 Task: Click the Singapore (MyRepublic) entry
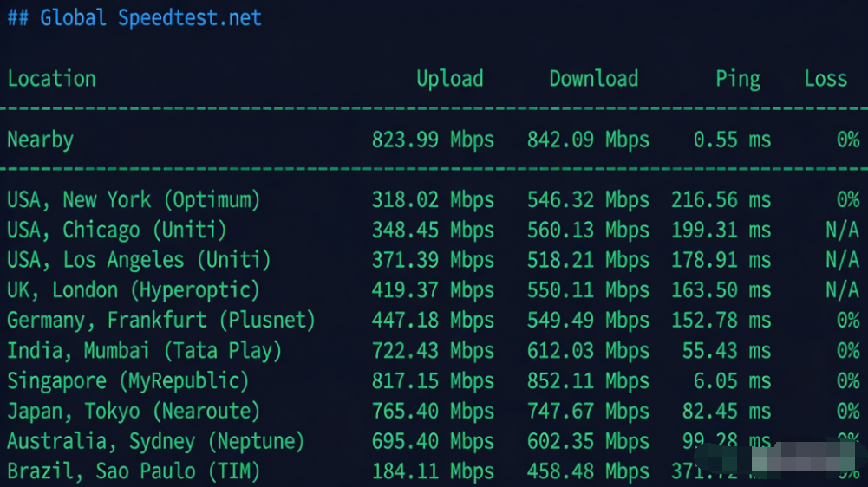127,381
